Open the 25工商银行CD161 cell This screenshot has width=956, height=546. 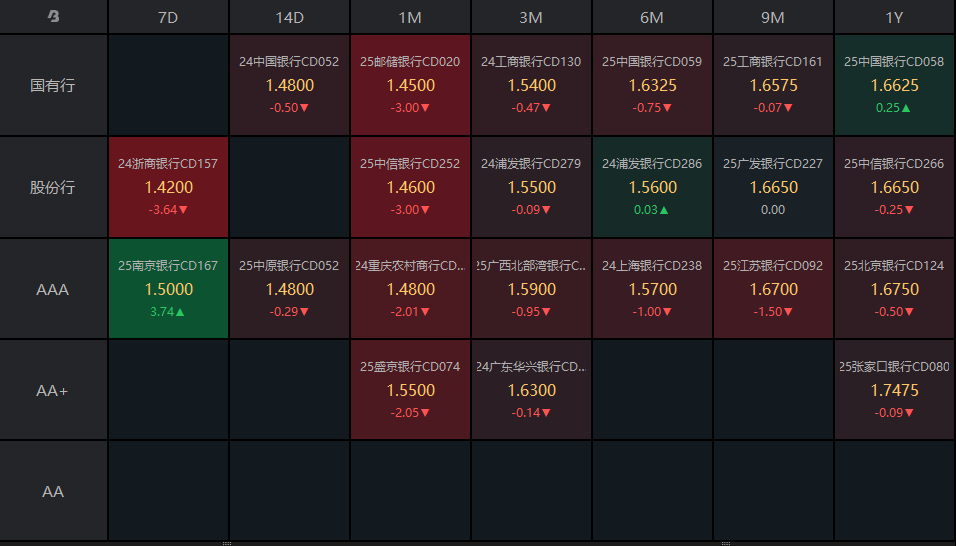(773, 85)
